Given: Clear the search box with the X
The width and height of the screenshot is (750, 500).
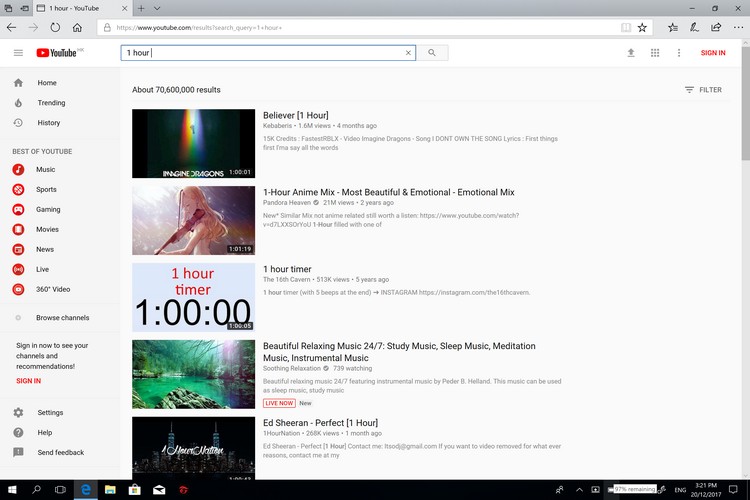Looking at the screenshot, I should click(408, 53).
